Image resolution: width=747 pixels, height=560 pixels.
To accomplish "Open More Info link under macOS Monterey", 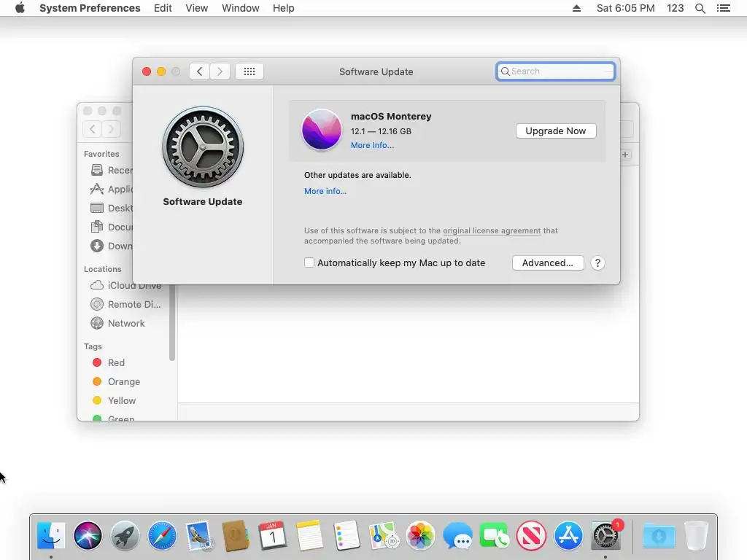I will (372, 145).
